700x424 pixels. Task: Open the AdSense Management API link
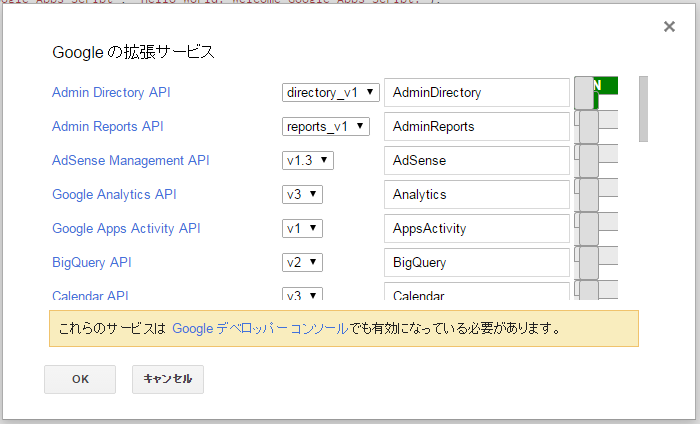tap(130, 160)
